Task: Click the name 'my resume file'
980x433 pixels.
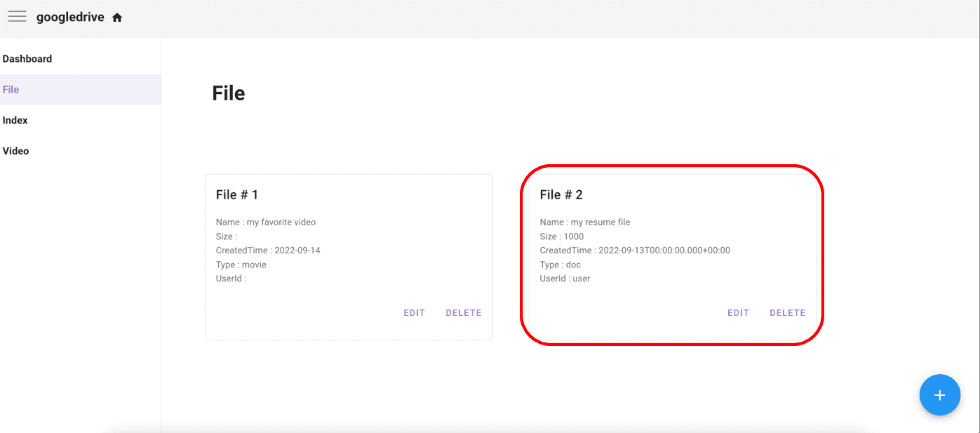Action: (600, 222)
